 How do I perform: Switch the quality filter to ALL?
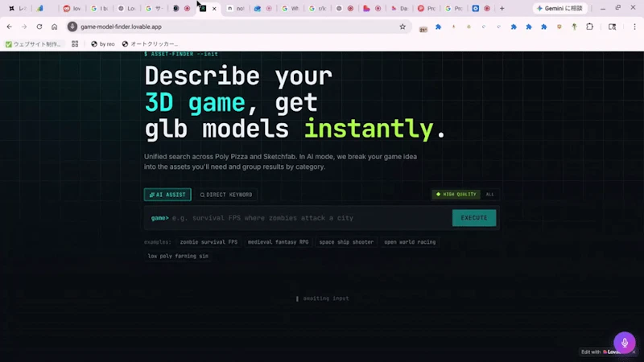pyautogui.click(x=489, y=194)
